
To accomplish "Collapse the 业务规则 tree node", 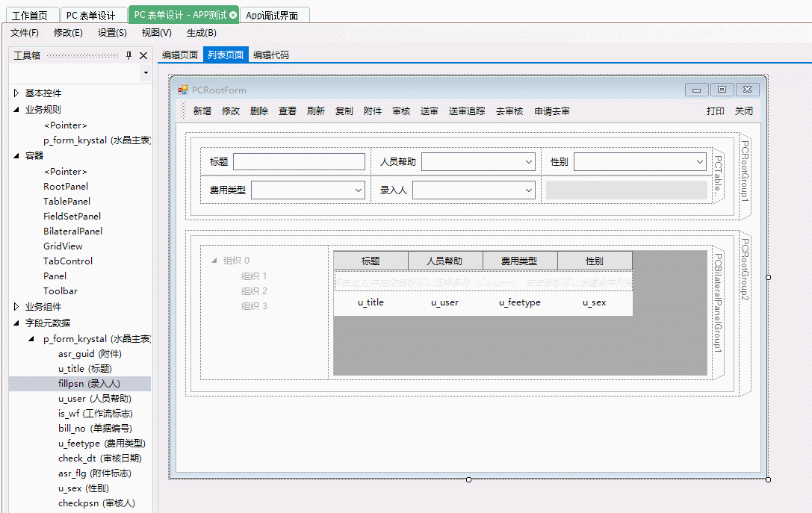I will pos(16,110).
